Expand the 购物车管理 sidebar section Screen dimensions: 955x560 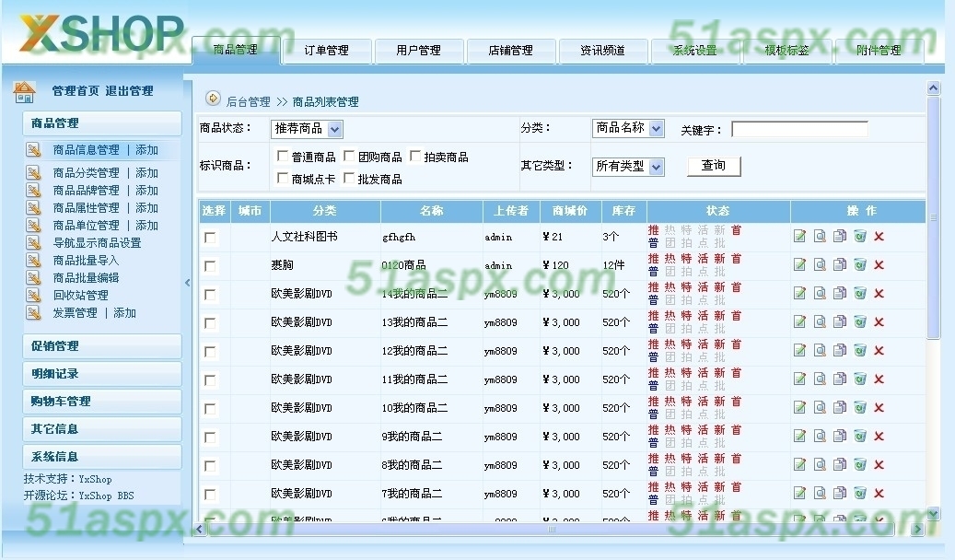pyautogui.click(x=101, y=402)
